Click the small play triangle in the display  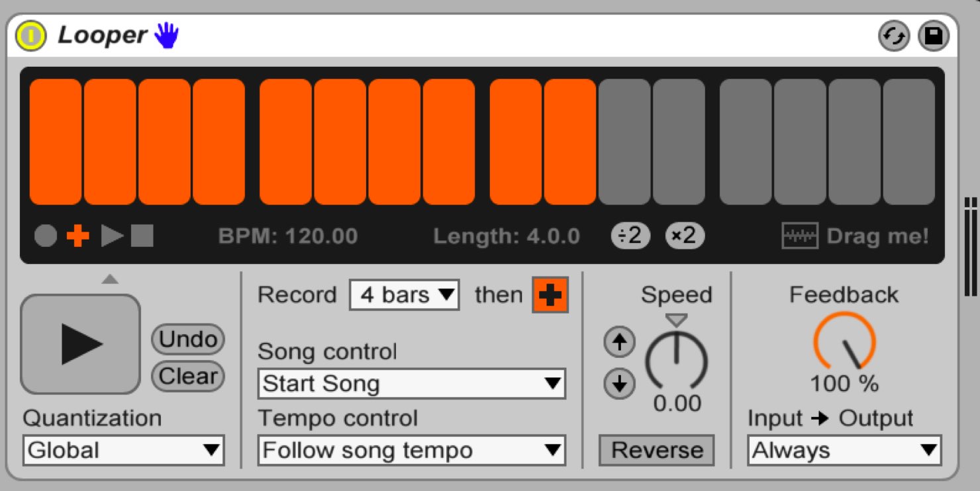tap(112, 236)
